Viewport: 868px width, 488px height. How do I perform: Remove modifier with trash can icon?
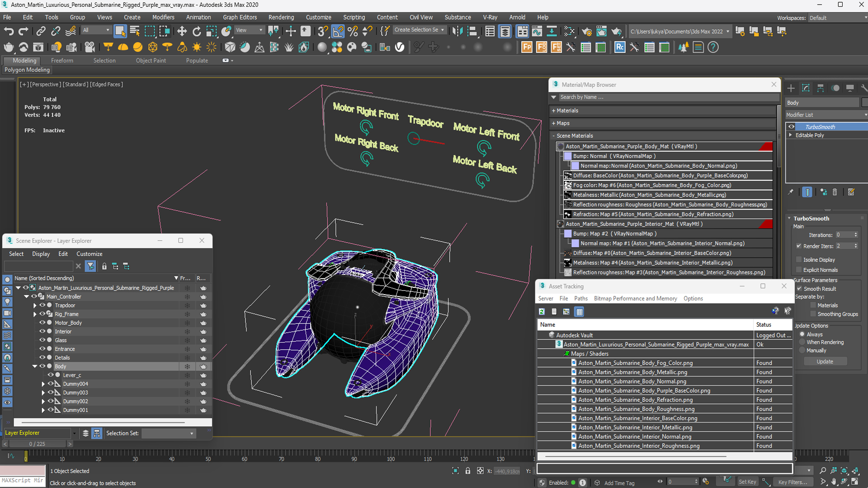coord(835,192)
